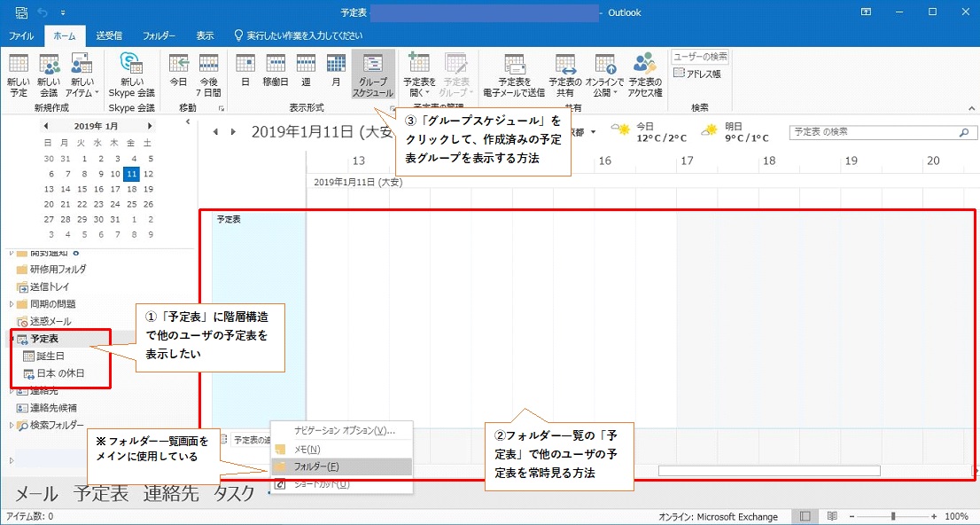Open the ribbon display options button
The height and width of the screenshot is (525, 980).
tap(866, 12)
